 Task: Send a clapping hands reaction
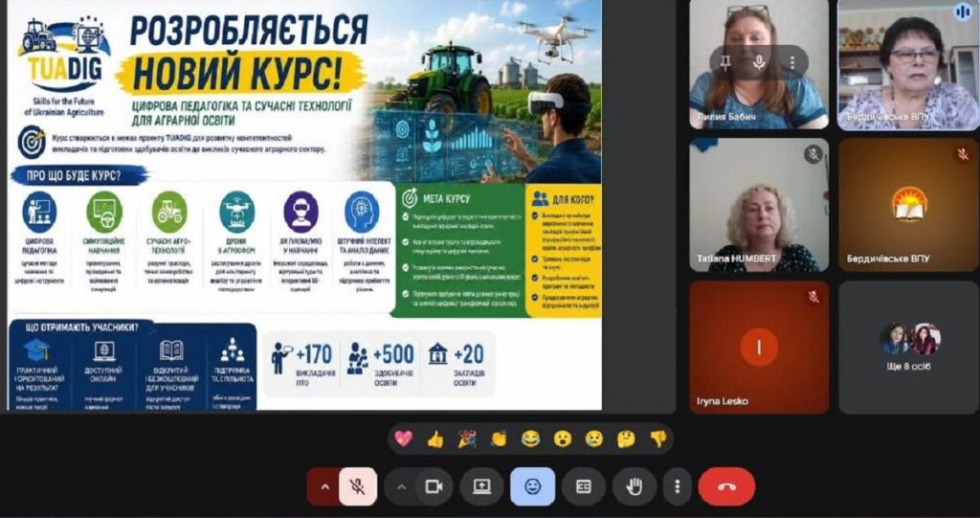[499, 439]
